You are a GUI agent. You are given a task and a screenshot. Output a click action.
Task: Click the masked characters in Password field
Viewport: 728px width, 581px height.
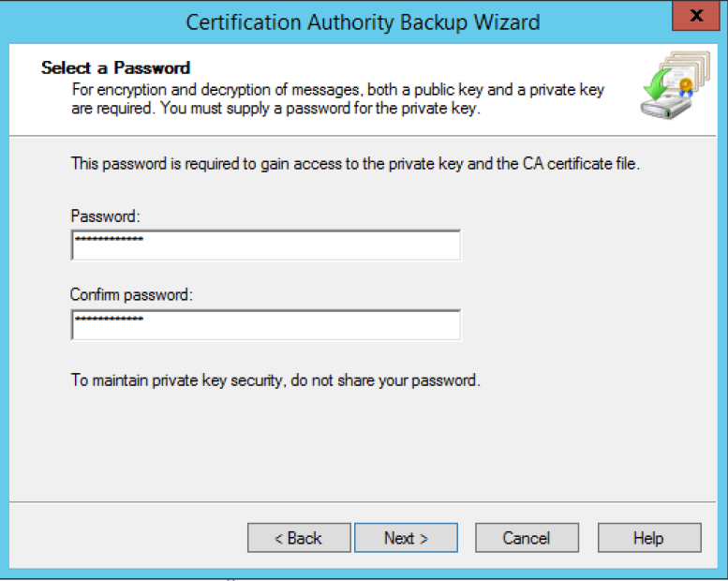coord(109,241)
